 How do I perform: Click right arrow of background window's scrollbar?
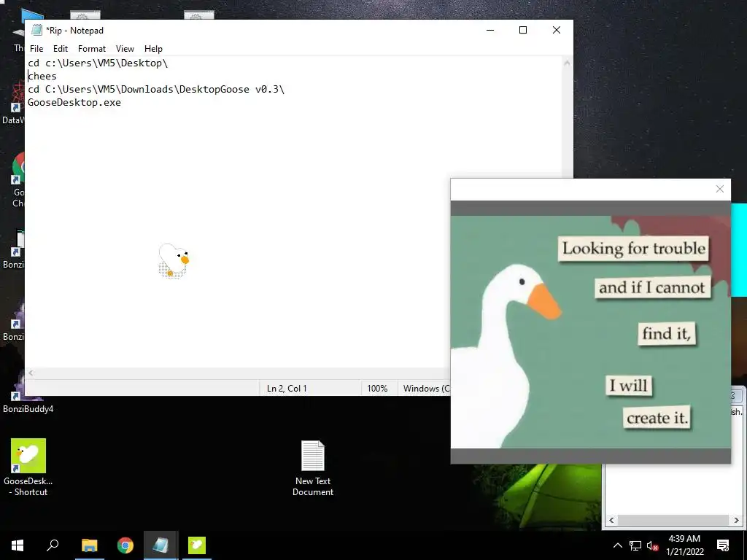pyautogui.click(x=736, y=520)
